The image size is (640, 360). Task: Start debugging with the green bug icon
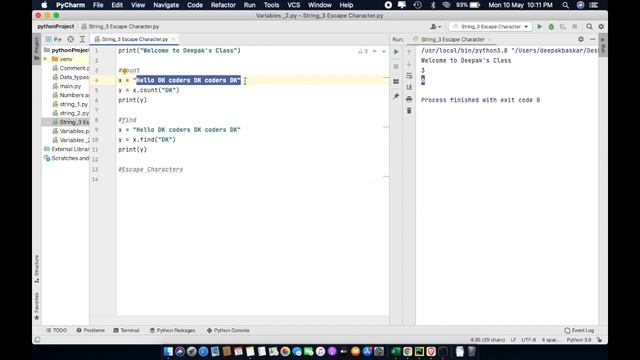pos(551,27)
